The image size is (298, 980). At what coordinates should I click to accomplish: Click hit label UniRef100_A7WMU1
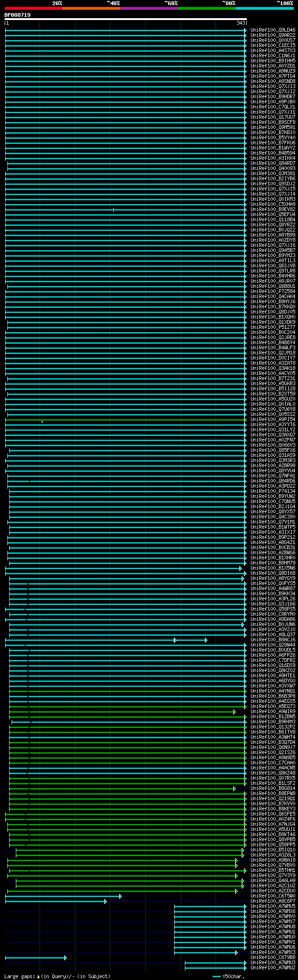click(x=273, y=932)
